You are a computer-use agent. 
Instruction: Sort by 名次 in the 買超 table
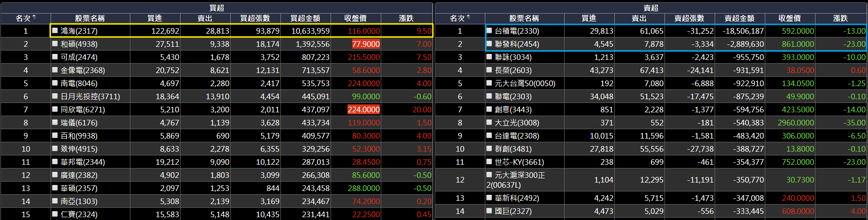click(25, 18)
